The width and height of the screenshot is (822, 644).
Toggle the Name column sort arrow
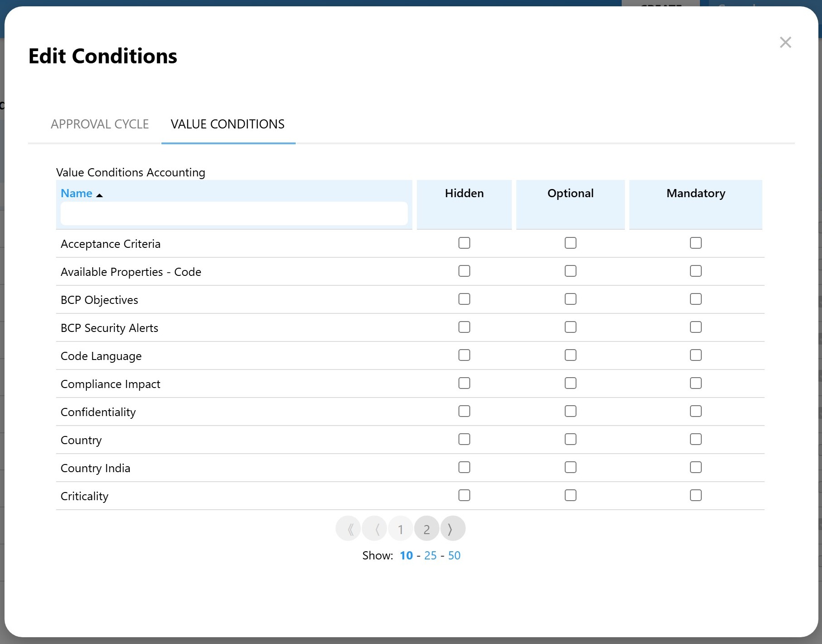pos(99,195)
